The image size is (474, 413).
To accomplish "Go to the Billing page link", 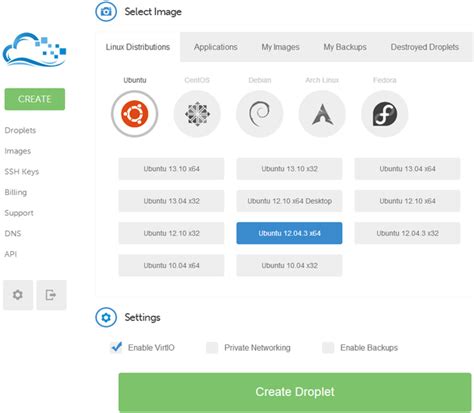I will 16,192.
